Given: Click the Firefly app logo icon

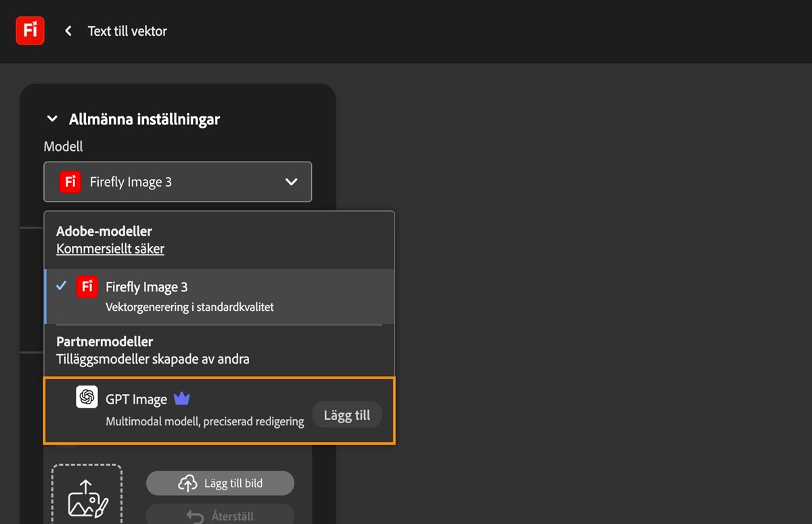Looking at the screenshot, I should (x=30, y=30).
